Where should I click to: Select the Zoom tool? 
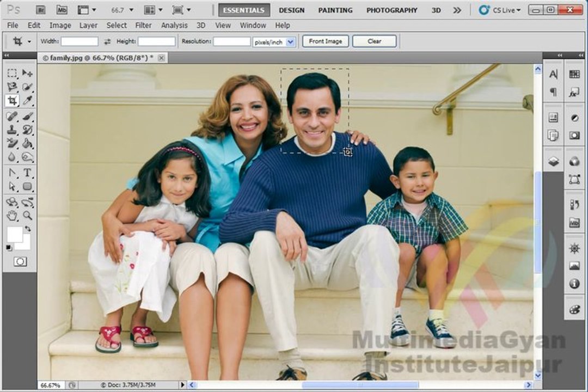(x=27, y=216)
